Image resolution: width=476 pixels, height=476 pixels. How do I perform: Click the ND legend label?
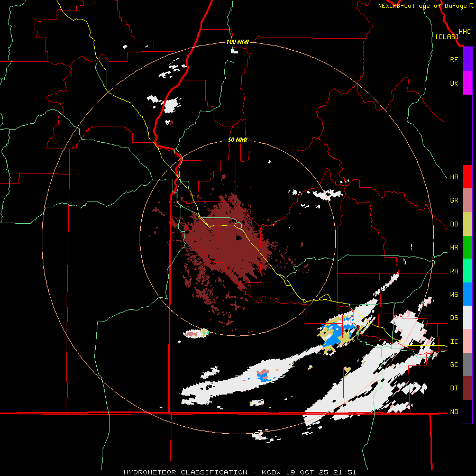[x=454, y=412]
